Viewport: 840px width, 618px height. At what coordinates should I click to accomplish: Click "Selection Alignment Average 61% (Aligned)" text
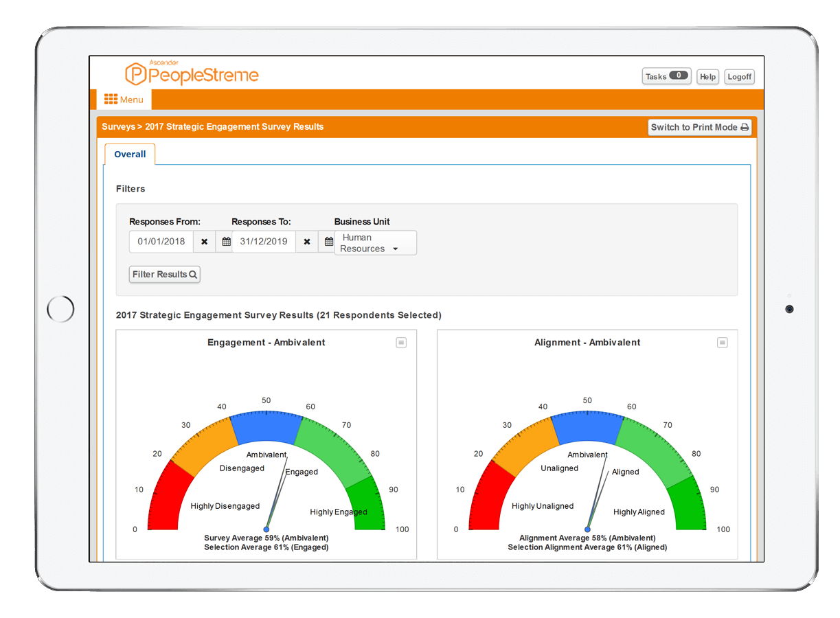click(587, 547)
